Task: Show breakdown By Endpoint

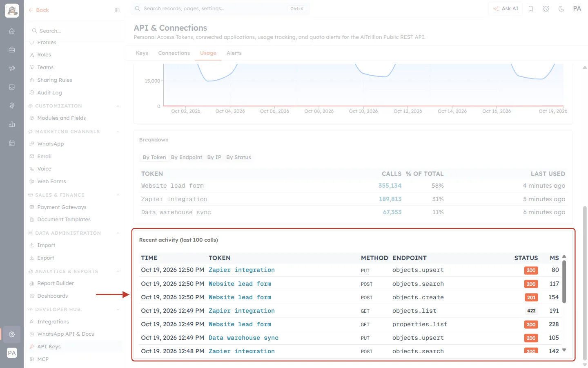Action: 187,157
